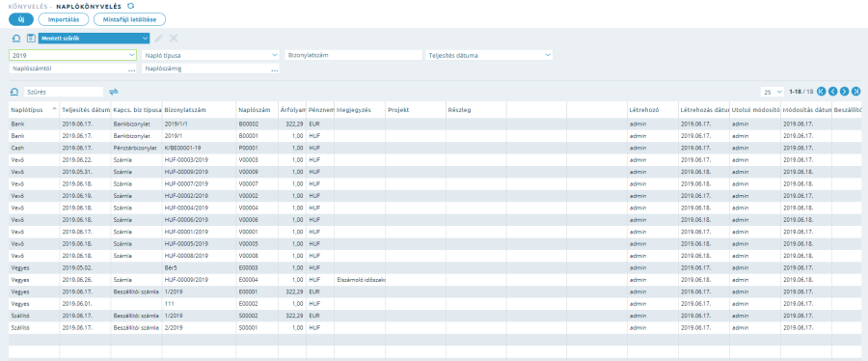The width and height of the screenshot is (868, 361).
Task: Go to the previous page of results
Action: (832, 92)
